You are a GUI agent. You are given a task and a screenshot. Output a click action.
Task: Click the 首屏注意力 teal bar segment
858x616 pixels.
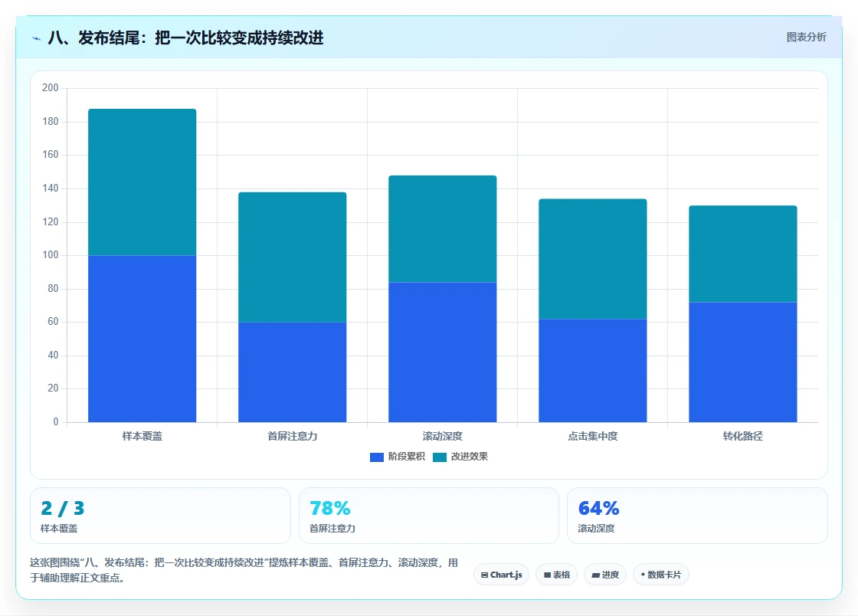(292, 257)
